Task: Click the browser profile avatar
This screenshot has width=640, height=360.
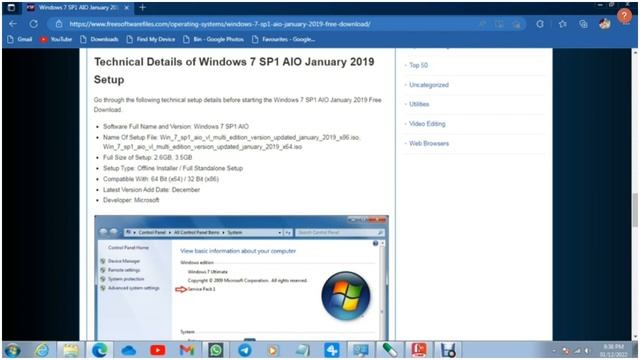Action: [x=604, y=24]
